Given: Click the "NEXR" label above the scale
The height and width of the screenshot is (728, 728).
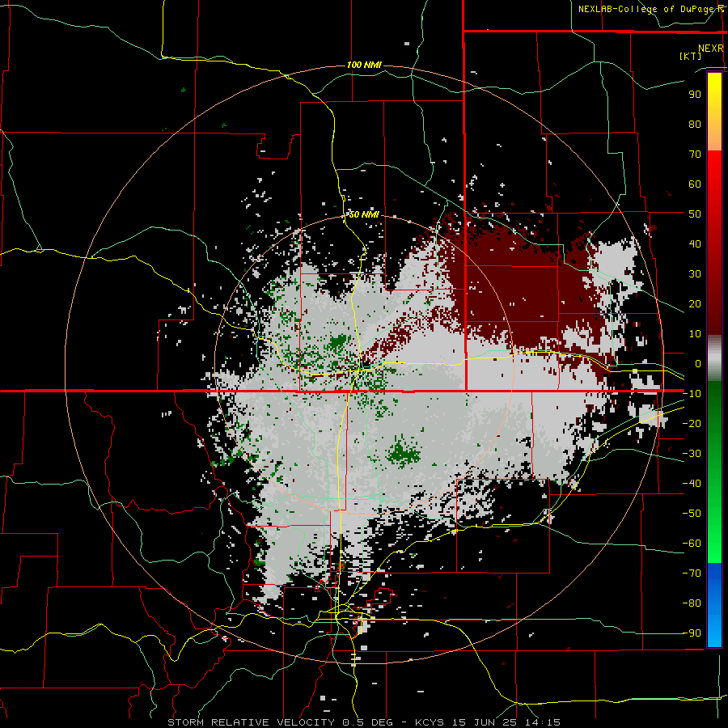Looking at the screenshot, I should (x=711, y=49).
